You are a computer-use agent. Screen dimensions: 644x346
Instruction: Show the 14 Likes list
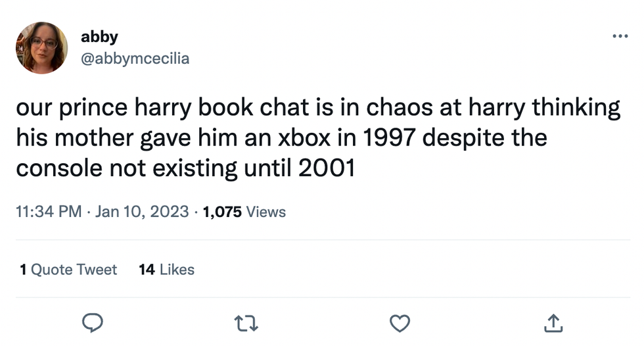pos(167,269)
